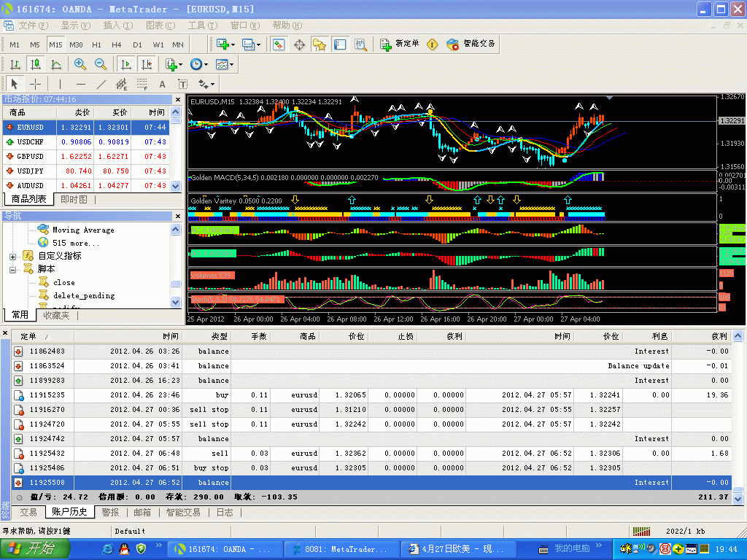The height and width of the screenshot is (560, 747).
Task: Expand the 自定义指标 tree node
Action: (13, 256)
